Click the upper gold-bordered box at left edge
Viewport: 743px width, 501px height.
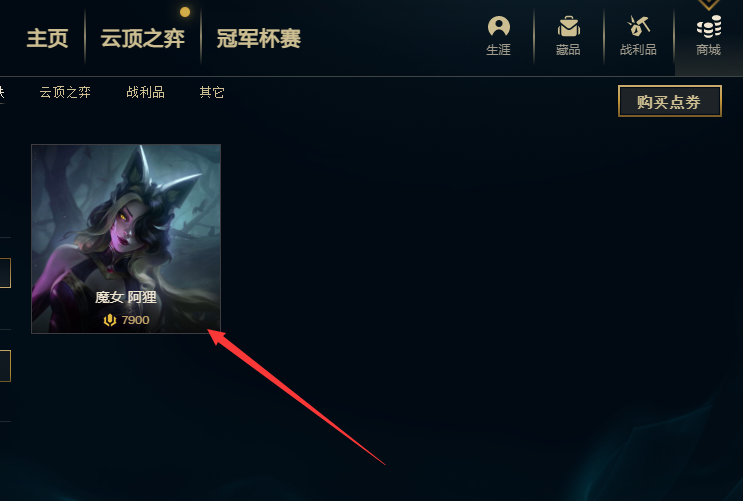pos(5,273)
